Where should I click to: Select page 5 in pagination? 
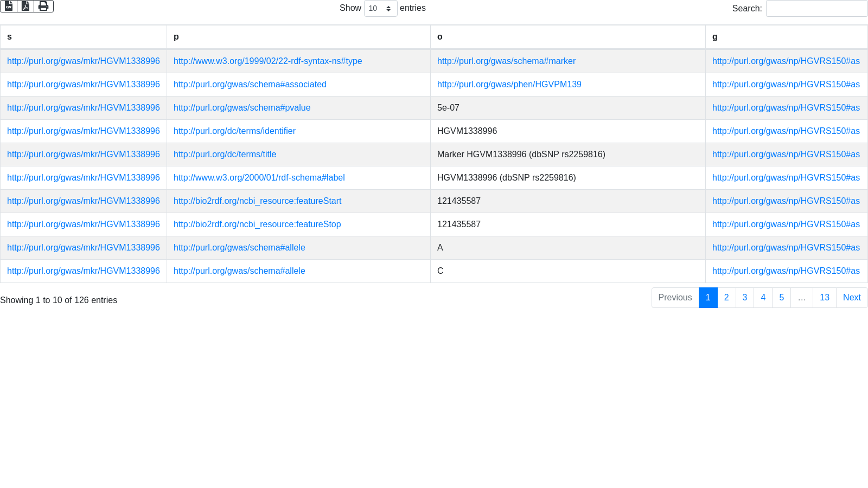pos(782,298)
